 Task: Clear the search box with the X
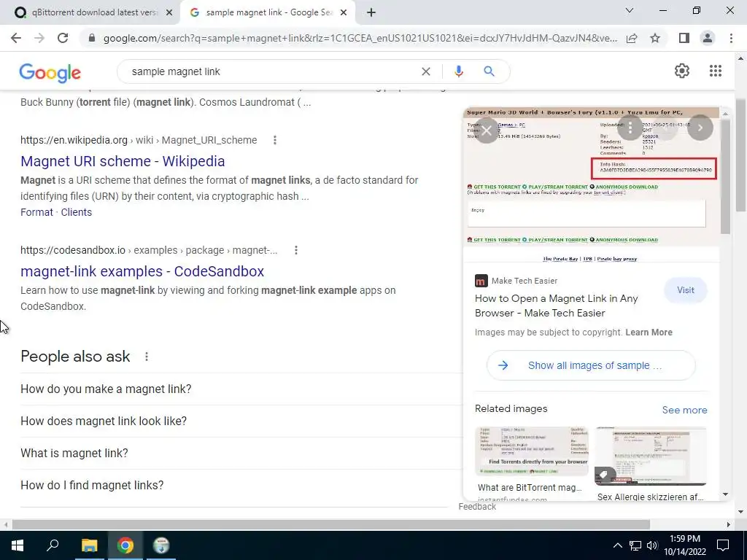click(x=426, y=71)
